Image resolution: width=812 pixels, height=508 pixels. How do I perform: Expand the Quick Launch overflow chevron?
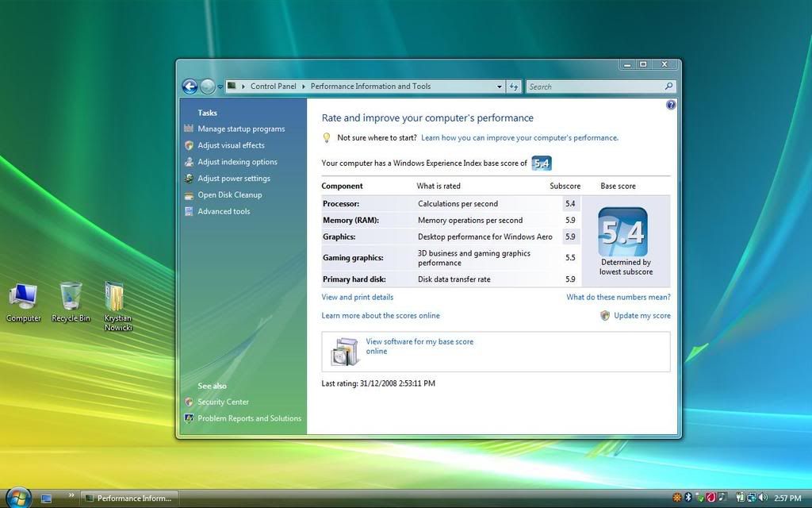71,495
